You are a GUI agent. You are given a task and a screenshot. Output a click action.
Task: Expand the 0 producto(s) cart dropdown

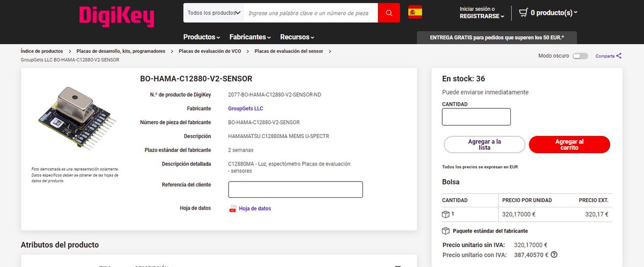pyautogui.click(x=553, y=12)
